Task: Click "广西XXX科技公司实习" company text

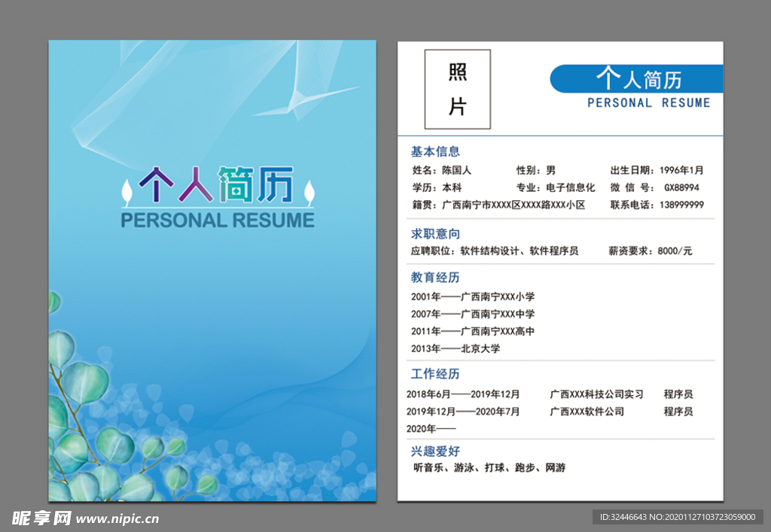Action: coord(596,394)
